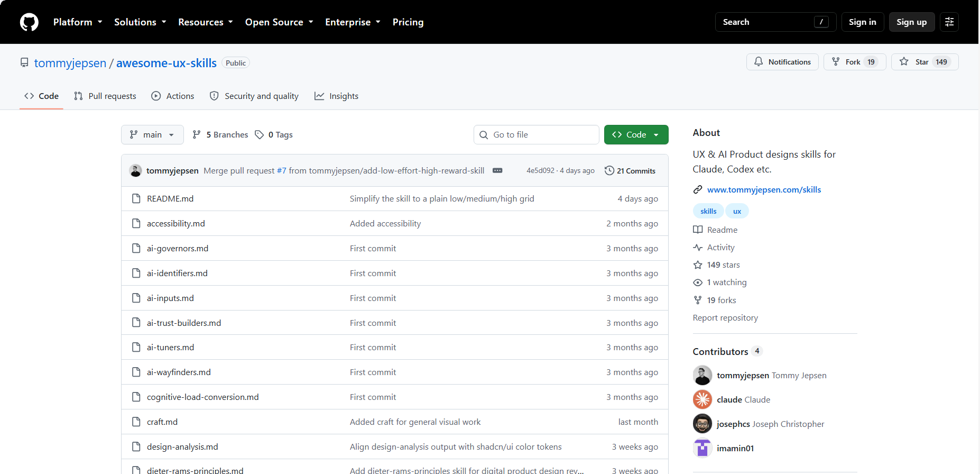Click the fork icon beside 19 forks
The image size is (980, 474).
[x=698, y=300]
